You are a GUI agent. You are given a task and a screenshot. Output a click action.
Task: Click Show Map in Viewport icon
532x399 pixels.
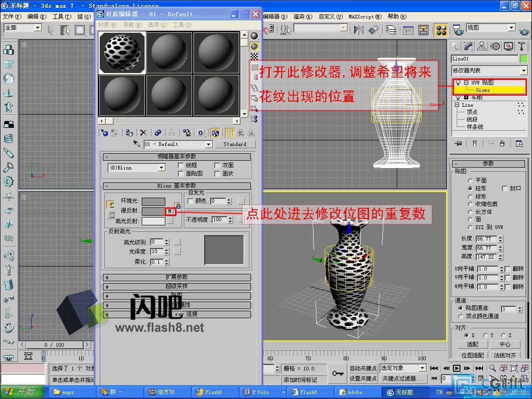pyautogui.click(x=215, y=133)
